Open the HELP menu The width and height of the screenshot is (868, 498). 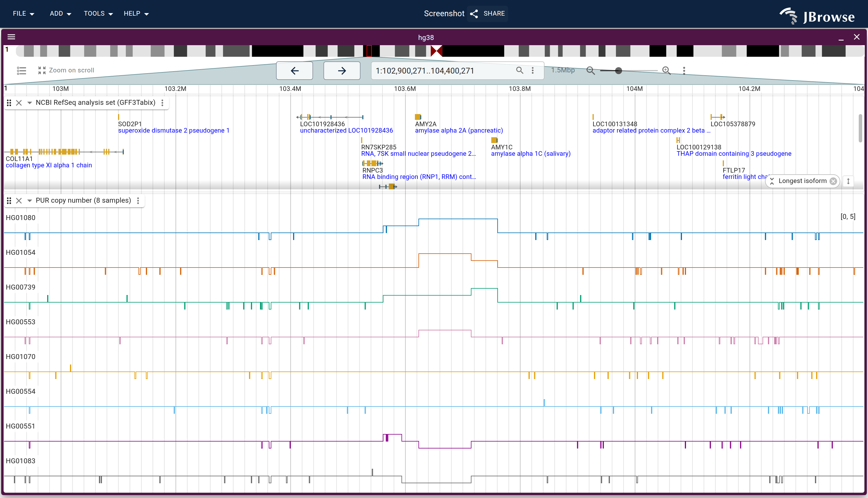click(x=136, y=14)
